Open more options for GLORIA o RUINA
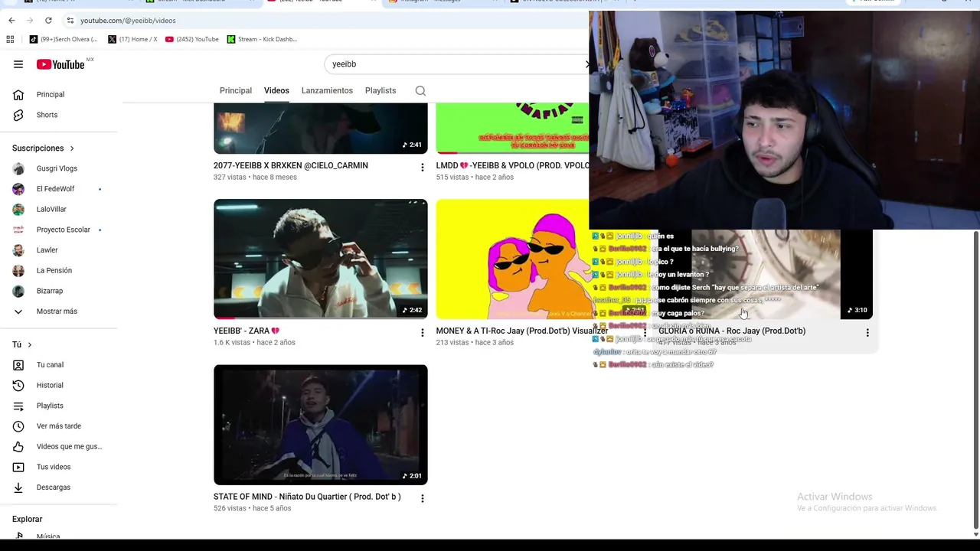The image size is (980, 551). (867, 332)
